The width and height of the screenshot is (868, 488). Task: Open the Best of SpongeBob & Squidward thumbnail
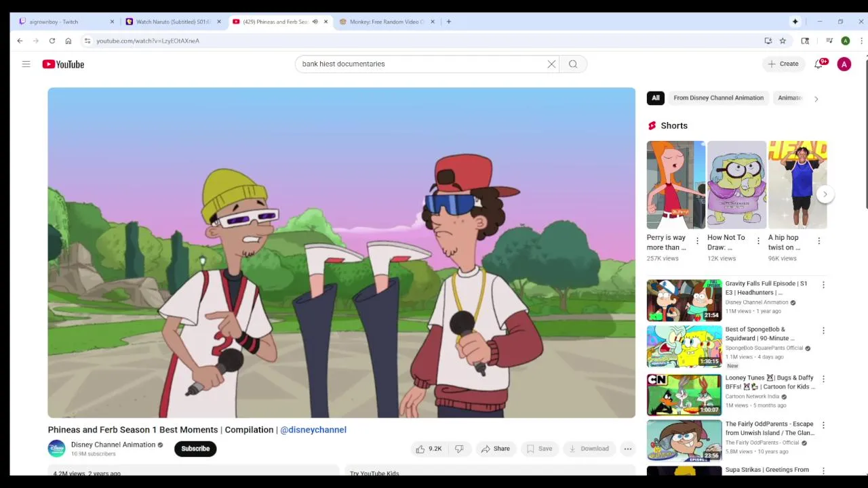coord(684,346)
